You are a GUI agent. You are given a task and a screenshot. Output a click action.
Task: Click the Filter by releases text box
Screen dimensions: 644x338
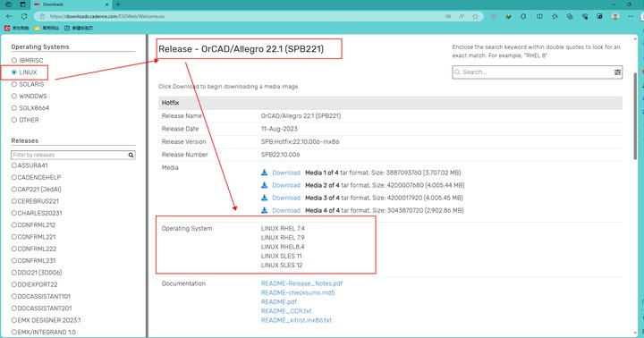[69, 156]
